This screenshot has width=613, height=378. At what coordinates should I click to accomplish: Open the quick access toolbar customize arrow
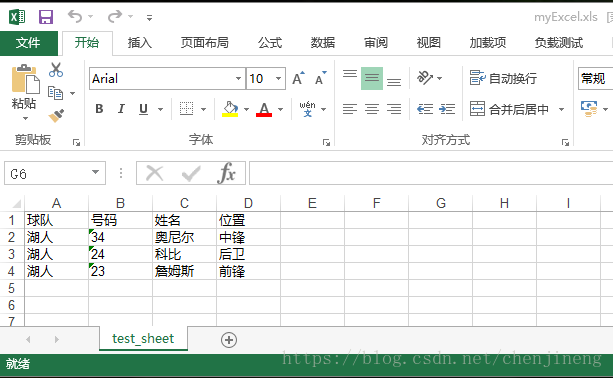pyautogui.click(x=149, y=18)
